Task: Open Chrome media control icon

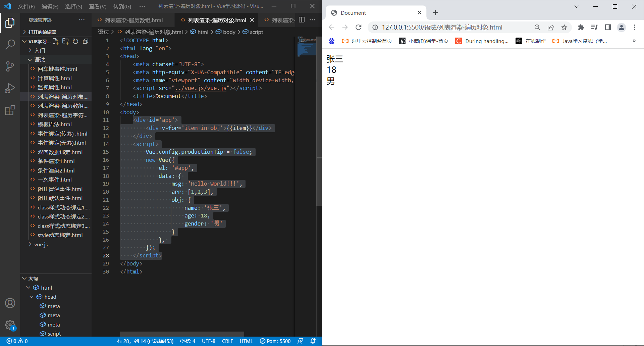Action: coord(594,28)
